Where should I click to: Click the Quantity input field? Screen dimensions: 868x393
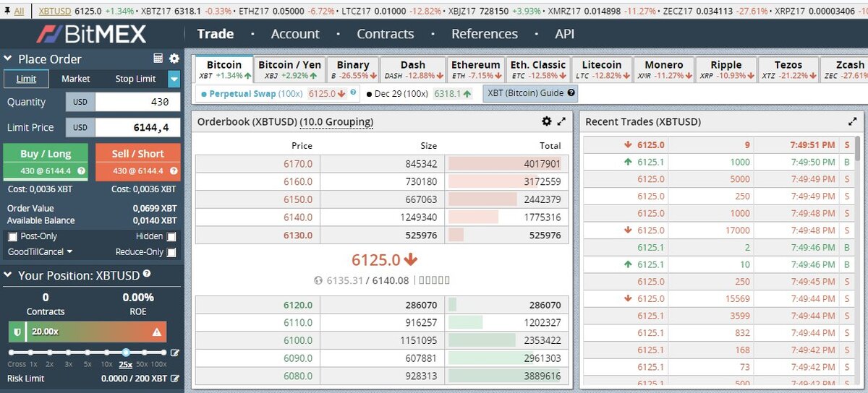tap(137, 102)
